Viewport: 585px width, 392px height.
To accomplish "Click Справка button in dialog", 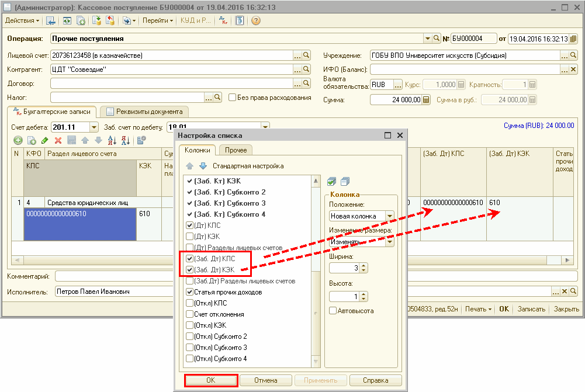I will pyautogui.click(x=375, y=380).
